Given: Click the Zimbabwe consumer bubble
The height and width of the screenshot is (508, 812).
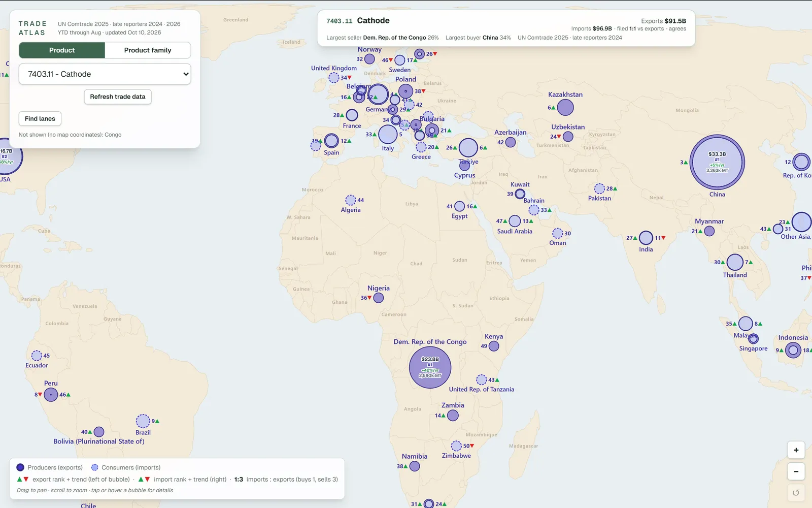Looking at the screenshot, I should tap(456, 446).
